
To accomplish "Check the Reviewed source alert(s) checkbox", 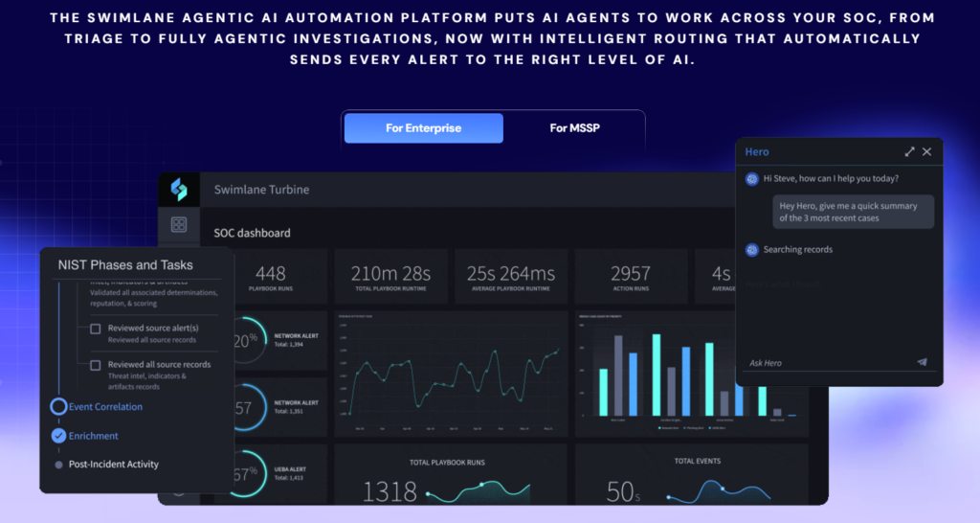I will coord(96,329).
